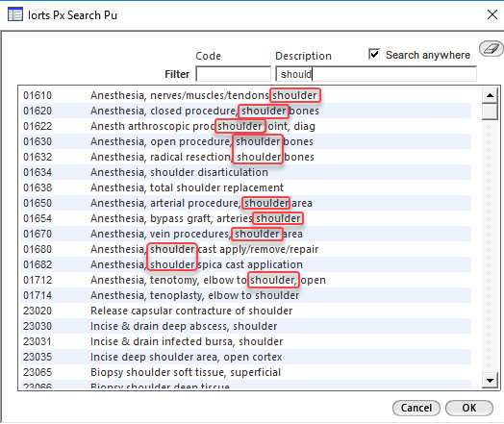The height and width of the screenshot is (424, 504).
Task: Click the scrollbar up arrow
Action: pos(490,95)
